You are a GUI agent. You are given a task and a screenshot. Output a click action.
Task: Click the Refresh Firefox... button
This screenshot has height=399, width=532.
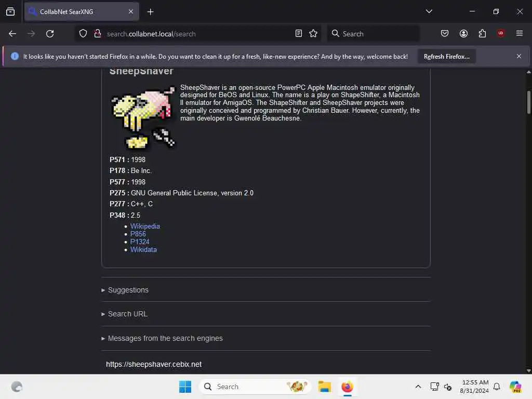(x=446, y=56)
